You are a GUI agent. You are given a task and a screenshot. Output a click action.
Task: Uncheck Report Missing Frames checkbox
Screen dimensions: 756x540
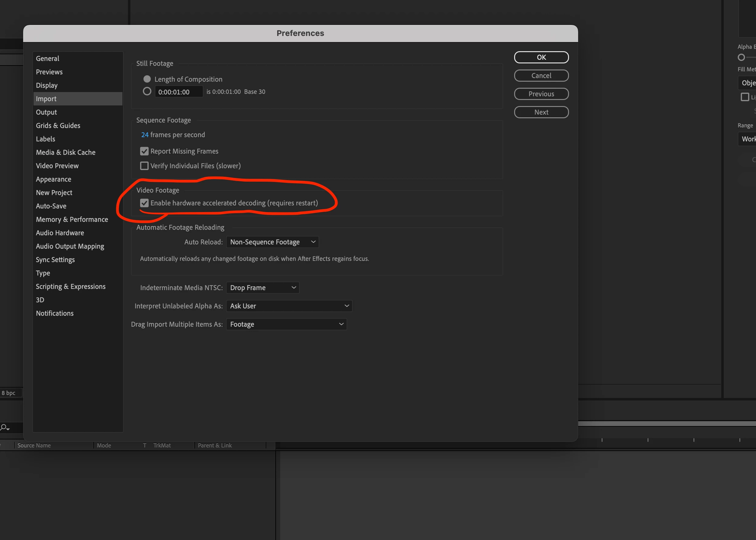click(144, 151)
